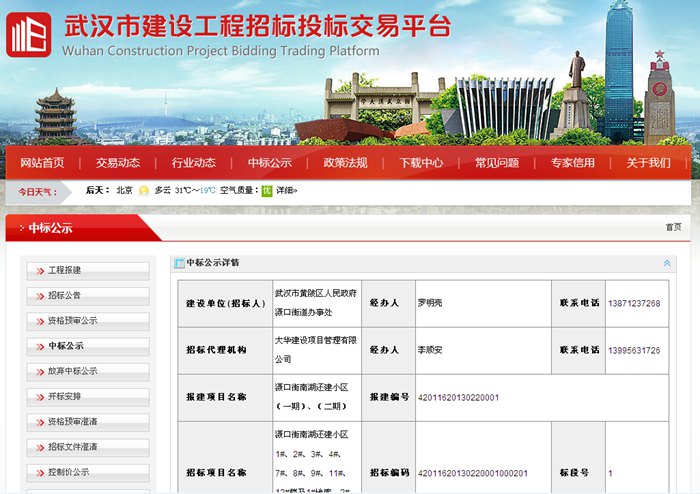The width and height of the screenshot is (700, 494).
Task: Open weather 详细 link
Action: [x=287, y=190]
